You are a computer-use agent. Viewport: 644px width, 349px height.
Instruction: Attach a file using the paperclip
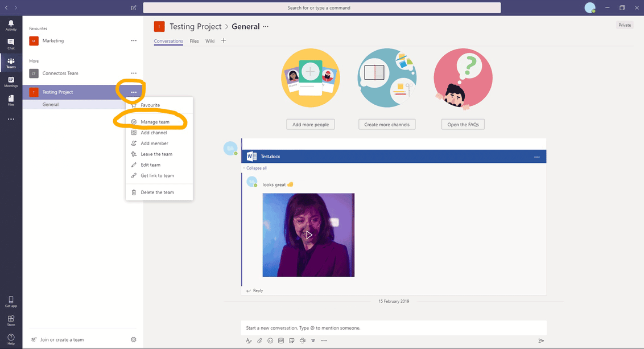(x=259, y=340)
